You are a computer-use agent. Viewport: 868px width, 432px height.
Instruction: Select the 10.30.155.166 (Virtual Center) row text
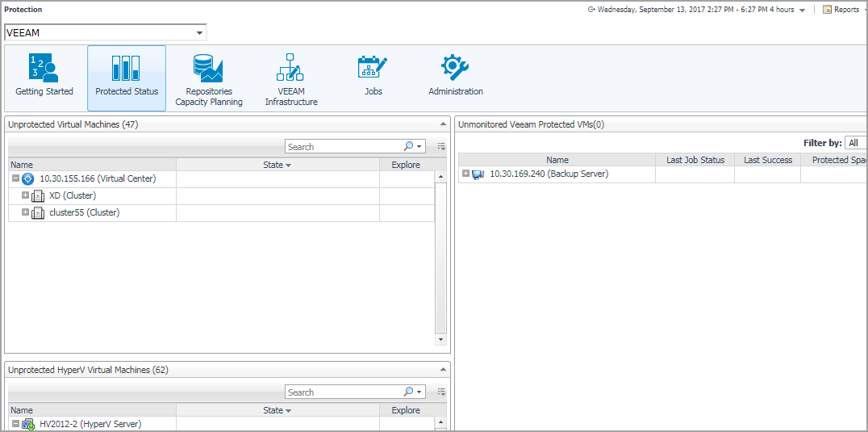[x=98, y=179]
